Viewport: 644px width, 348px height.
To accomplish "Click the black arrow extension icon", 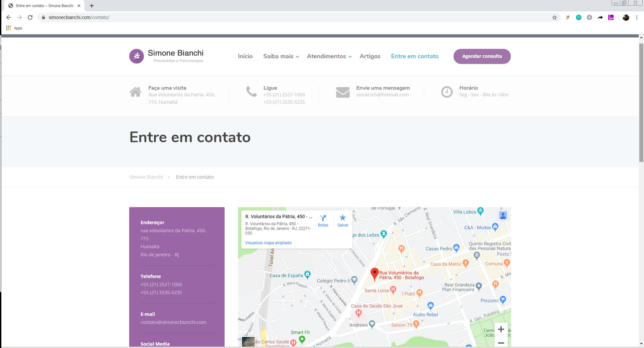I will pyautogui.click(x=600, y=17).
